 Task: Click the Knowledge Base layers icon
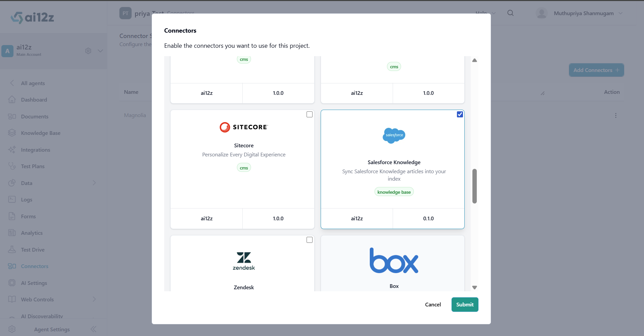pos(12,133)
